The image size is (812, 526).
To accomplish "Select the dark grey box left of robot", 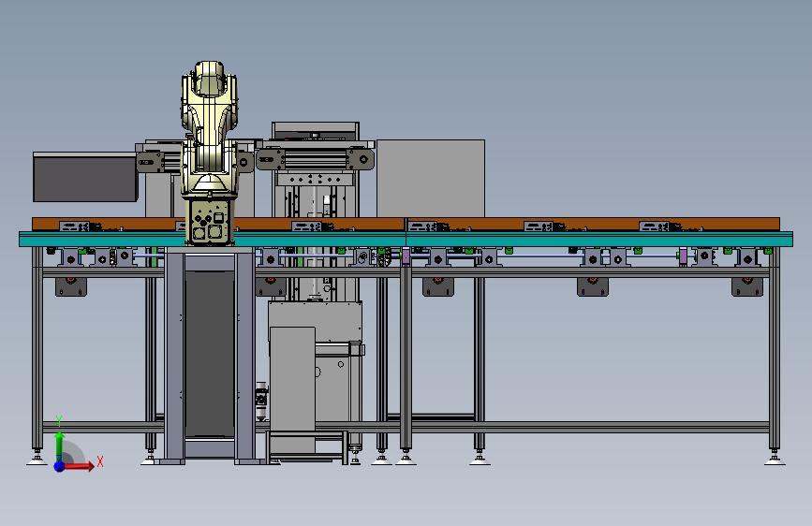I will pyautogui.click(x=85, y=178).
